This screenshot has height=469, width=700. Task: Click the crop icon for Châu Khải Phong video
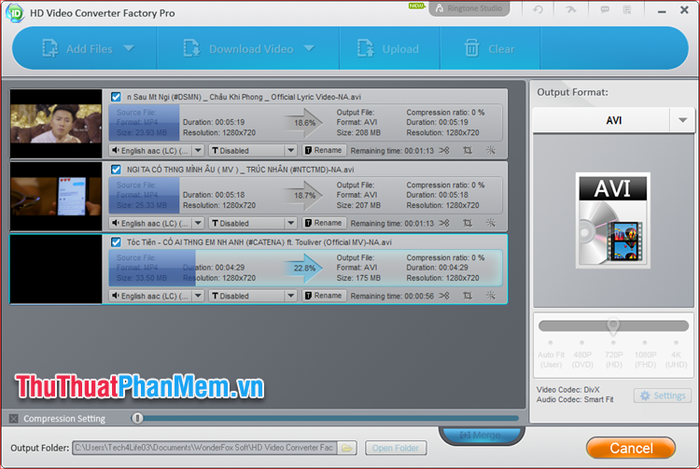click(x=467, y=150)
